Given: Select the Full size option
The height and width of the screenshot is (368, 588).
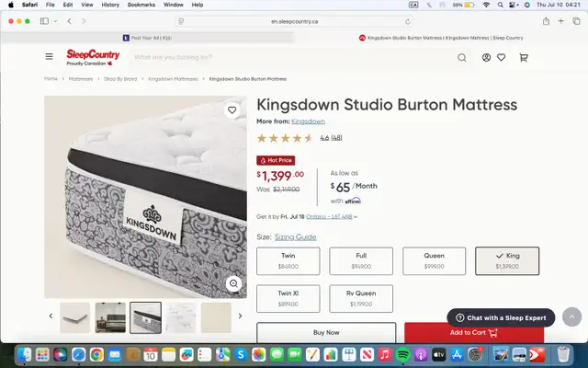Looking at the screenshot, I should [361, 261].
